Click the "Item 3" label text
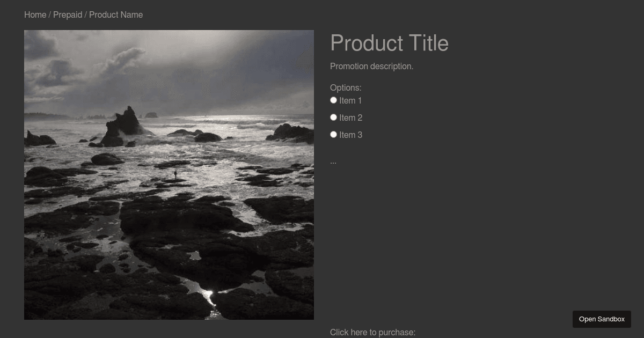This screenshot has height=338, width=644. pos(350,135)
